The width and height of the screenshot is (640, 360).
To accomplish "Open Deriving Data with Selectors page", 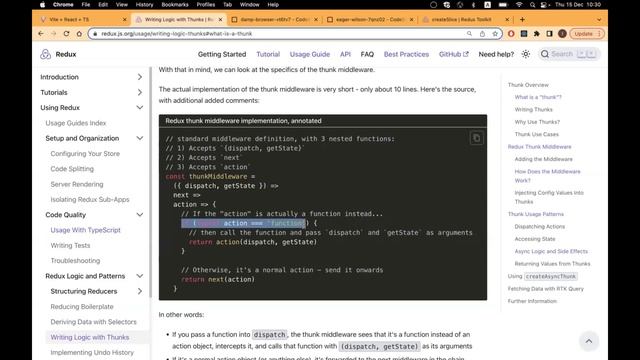I will [93, 322].
